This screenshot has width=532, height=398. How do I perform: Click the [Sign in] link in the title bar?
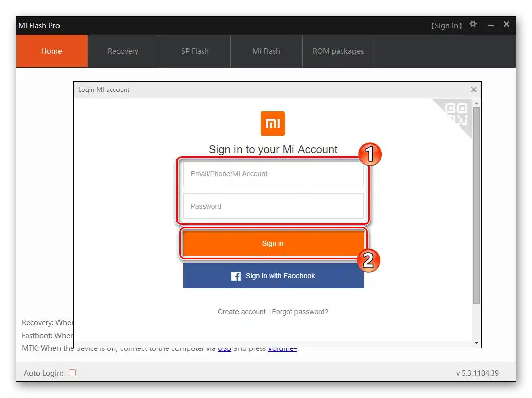point(446,26)
